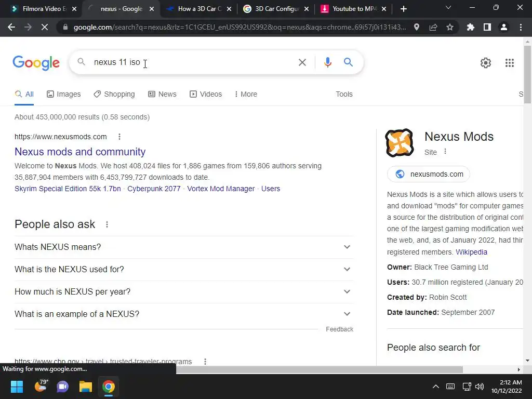Toggle the browser side panel
Image resolution: width=532 pixels, height=399 pixels.
487,27
